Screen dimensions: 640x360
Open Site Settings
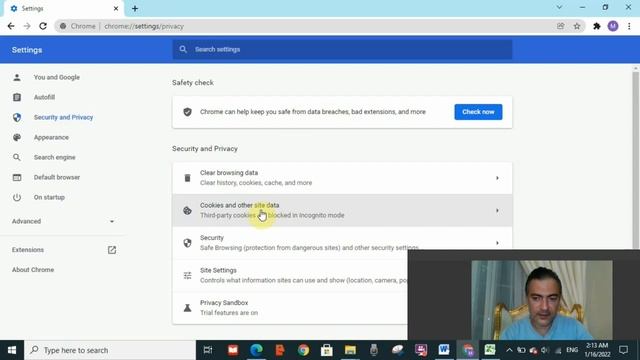coord(290,276)
